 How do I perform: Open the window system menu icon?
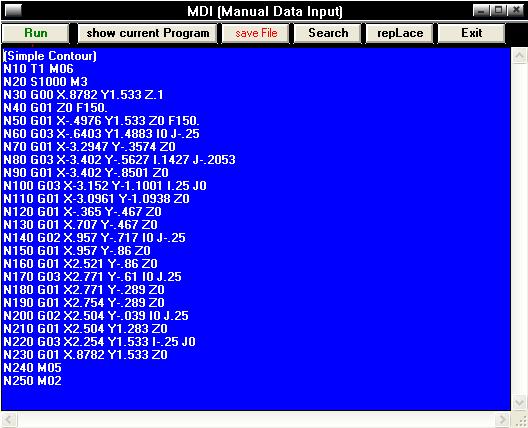coord(13,11)
